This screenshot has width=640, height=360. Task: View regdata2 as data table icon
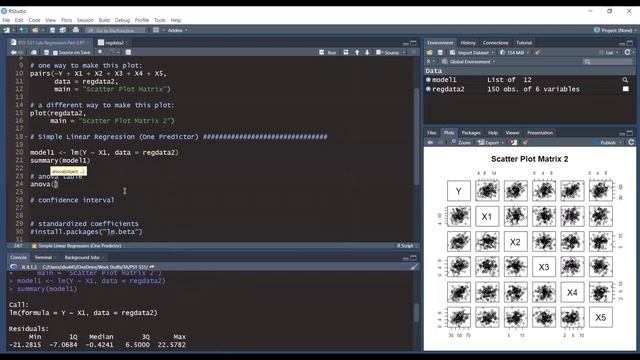click(625, 89)
